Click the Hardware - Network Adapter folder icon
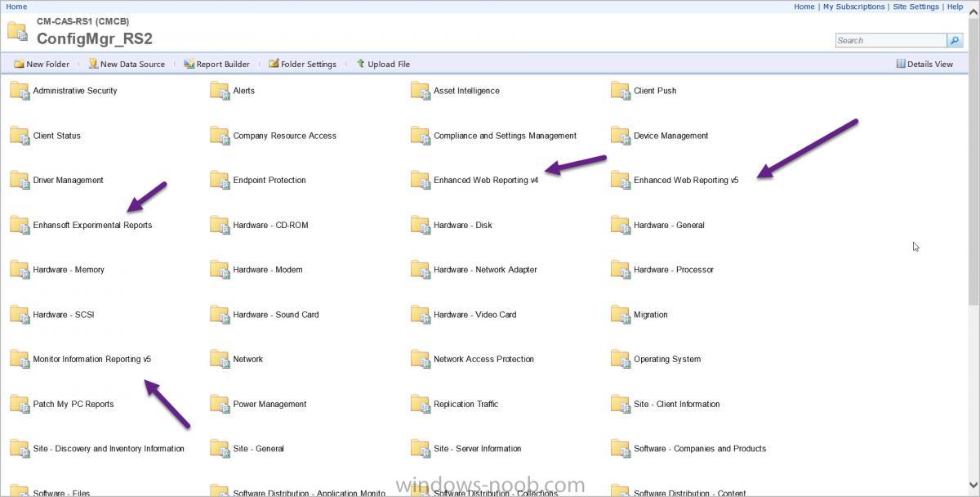The image size is (980, 497). pyautogui.click(x=421, y=270)
